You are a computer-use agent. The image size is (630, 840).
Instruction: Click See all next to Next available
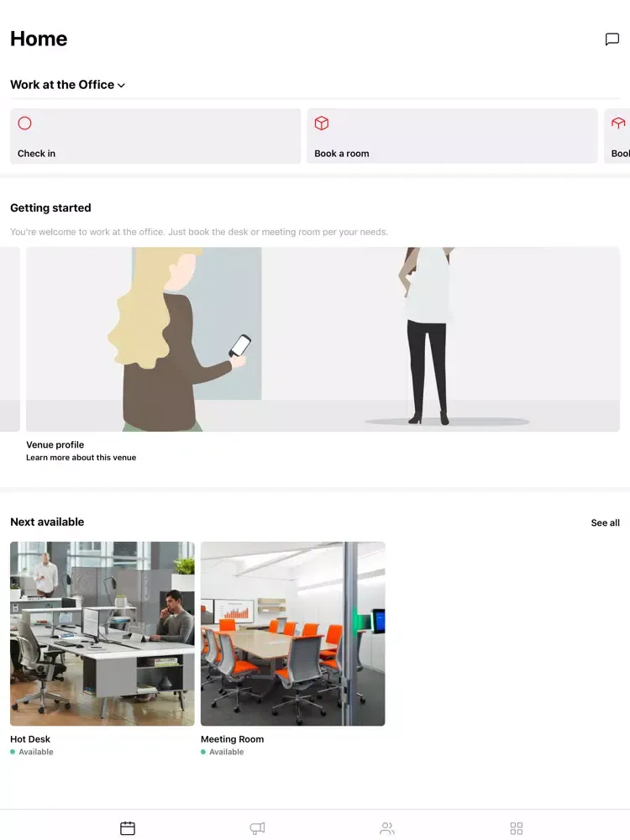pos(606,522)
